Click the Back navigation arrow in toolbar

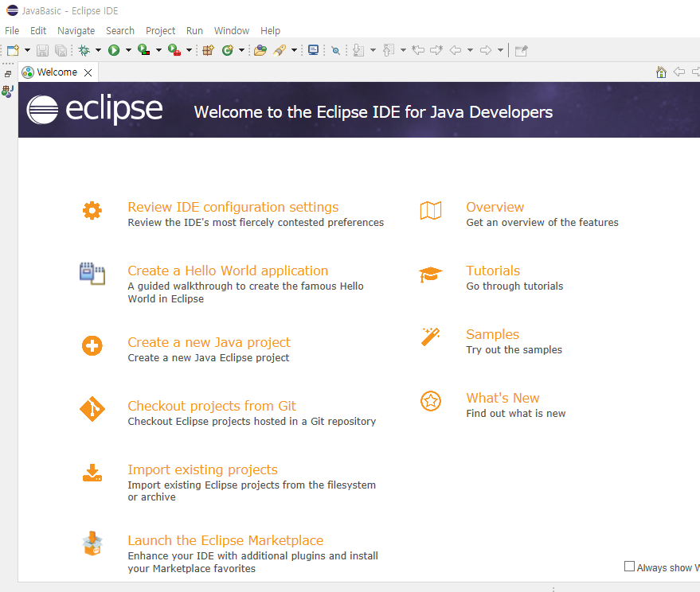pyautogui.click(x=456, y=50)
